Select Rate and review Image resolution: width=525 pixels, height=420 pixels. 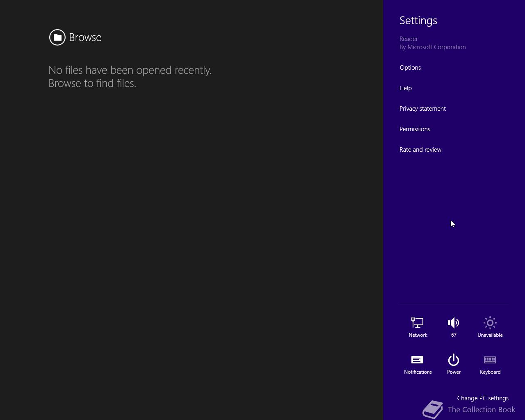420,150
